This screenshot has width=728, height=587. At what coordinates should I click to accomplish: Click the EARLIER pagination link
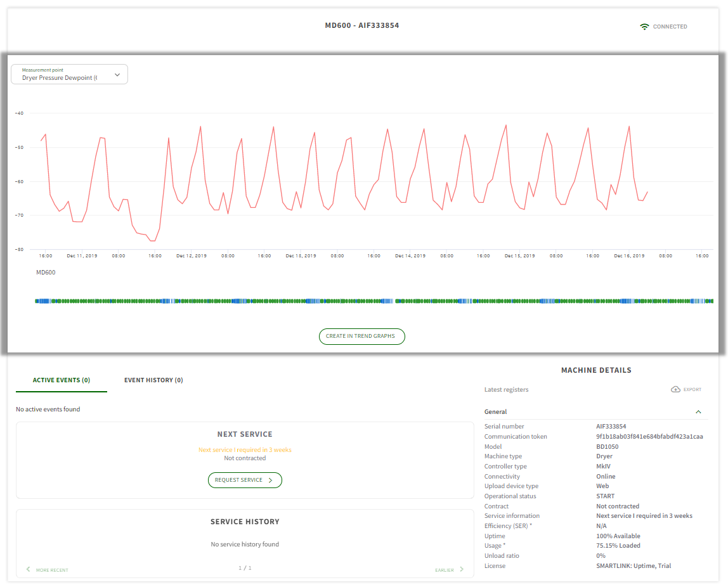point(445,570)
